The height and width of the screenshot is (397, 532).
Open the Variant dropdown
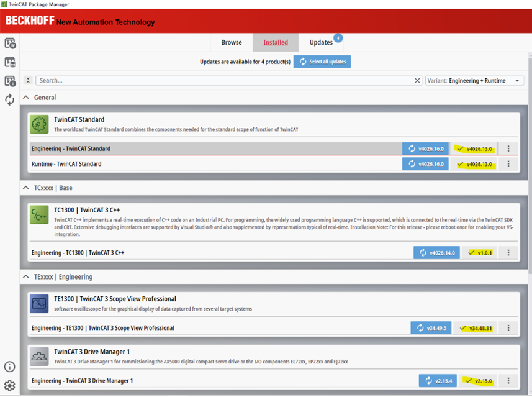pos(475,81)
